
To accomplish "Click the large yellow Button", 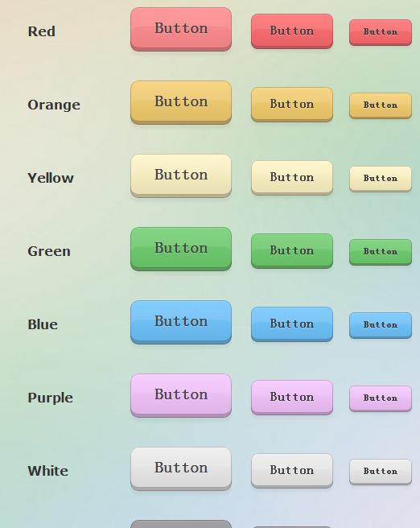I will pyautogui.click(x=181, y=175).
